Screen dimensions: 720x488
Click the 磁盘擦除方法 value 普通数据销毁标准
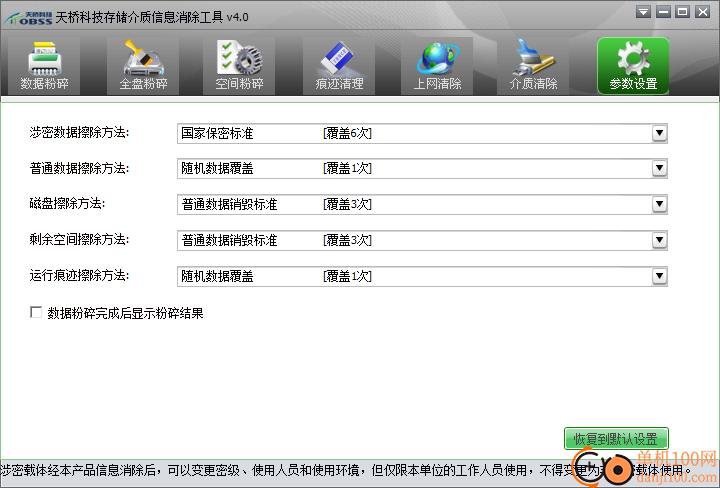(229, 204)
